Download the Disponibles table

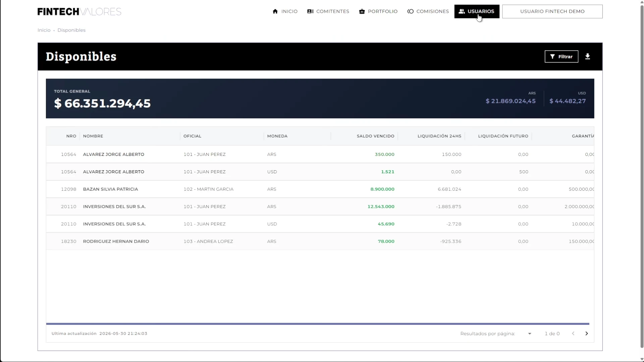coord(587,57)
